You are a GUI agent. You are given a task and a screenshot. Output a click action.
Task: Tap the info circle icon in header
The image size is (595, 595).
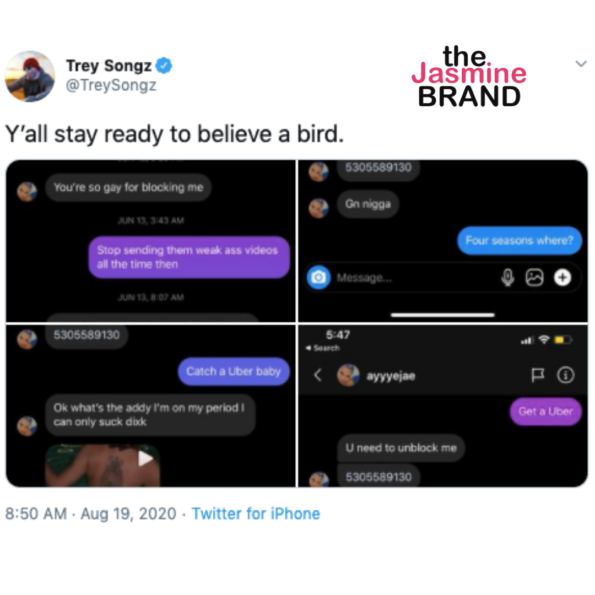point(565,375)
